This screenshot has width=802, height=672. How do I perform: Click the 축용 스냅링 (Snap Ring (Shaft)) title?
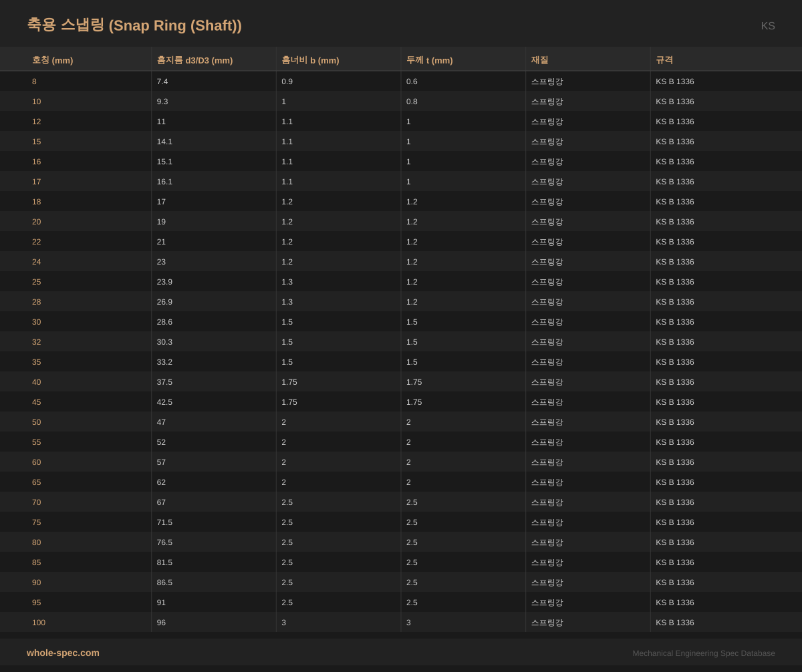(134, 25)
